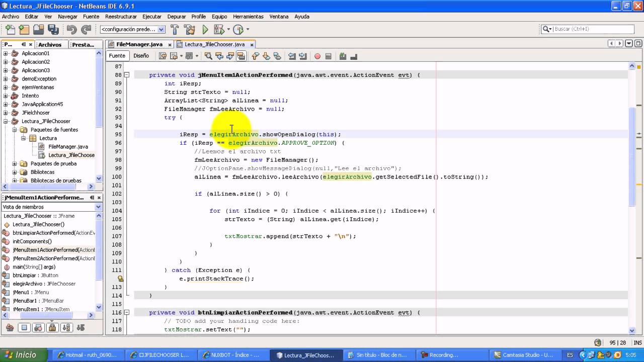Image resolution: width=644 pixels, height=362 pixels.
Task: Toggle Show Inherited Members in Navigator
Action: (x=10, y=328)
